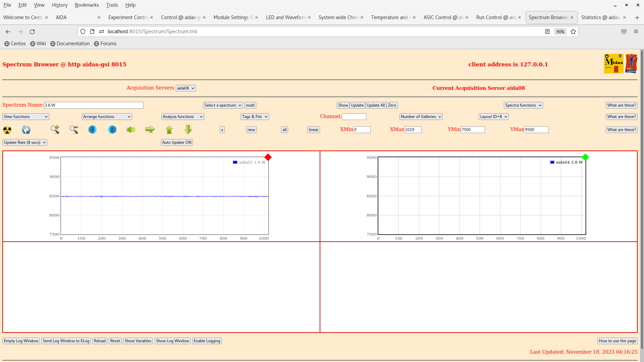
Task: Open the Acquisition Servers aida08 dropdown
Action: (x=185, y=88)
